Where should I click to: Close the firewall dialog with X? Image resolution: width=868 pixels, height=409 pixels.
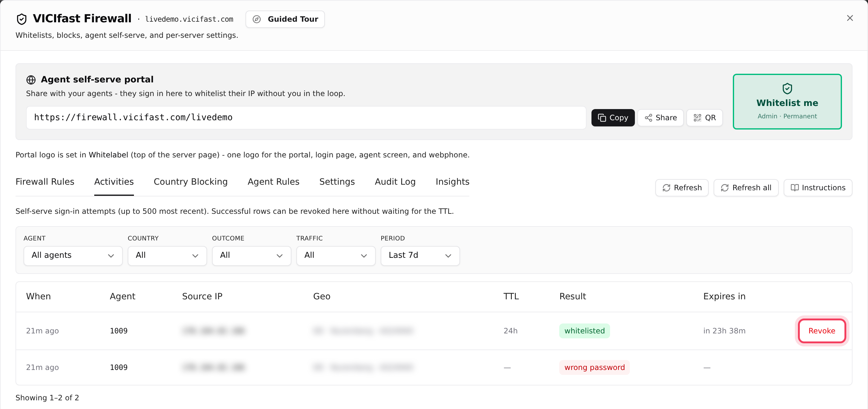(850, 18)
